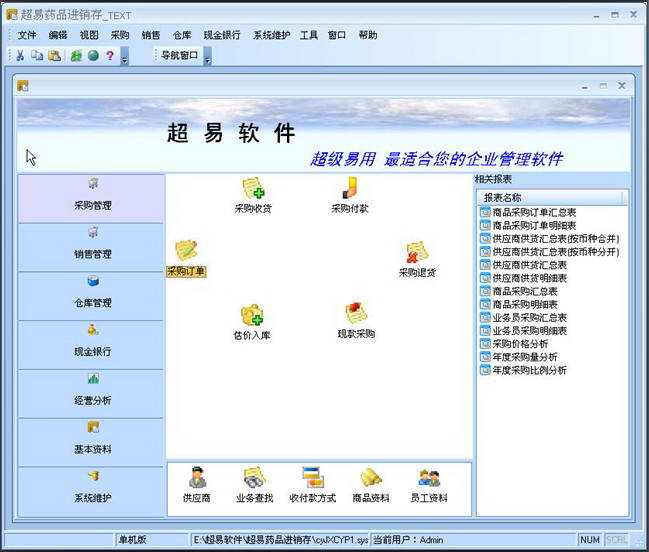The image size is (649, 552).
Task: Open the 采购收货 purchase receiving icon
Action: [253, 195]
